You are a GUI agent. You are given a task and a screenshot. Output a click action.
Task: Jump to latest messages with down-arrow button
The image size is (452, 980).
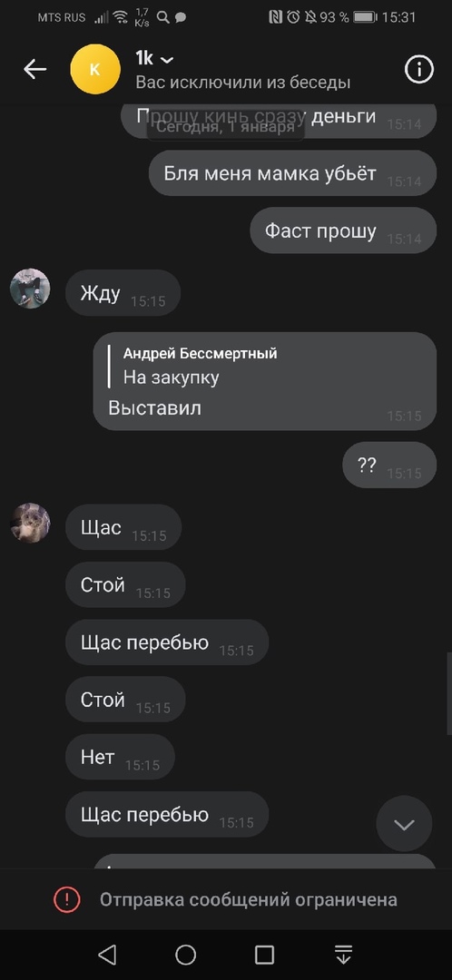pos(404,824)
